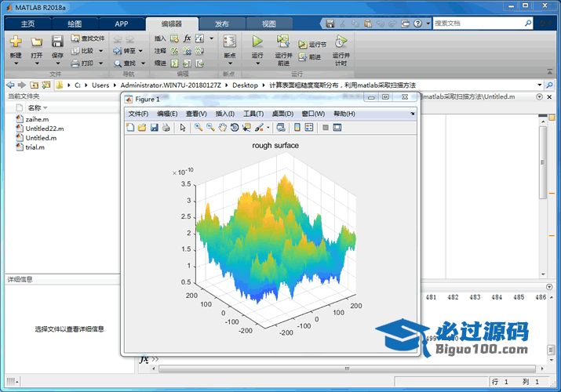
Task: Select the Zoom In tool in Figure 1
Action: click(199, 127)
